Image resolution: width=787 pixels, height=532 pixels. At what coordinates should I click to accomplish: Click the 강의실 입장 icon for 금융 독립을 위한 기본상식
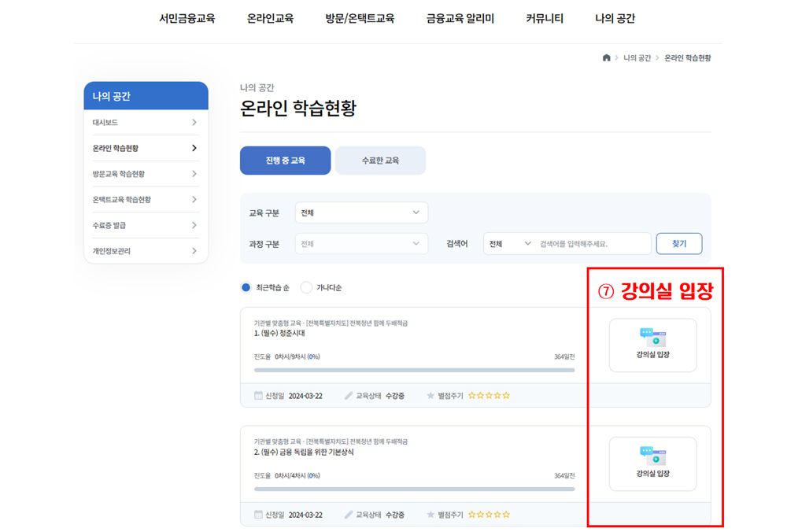(x=652, y=456)
